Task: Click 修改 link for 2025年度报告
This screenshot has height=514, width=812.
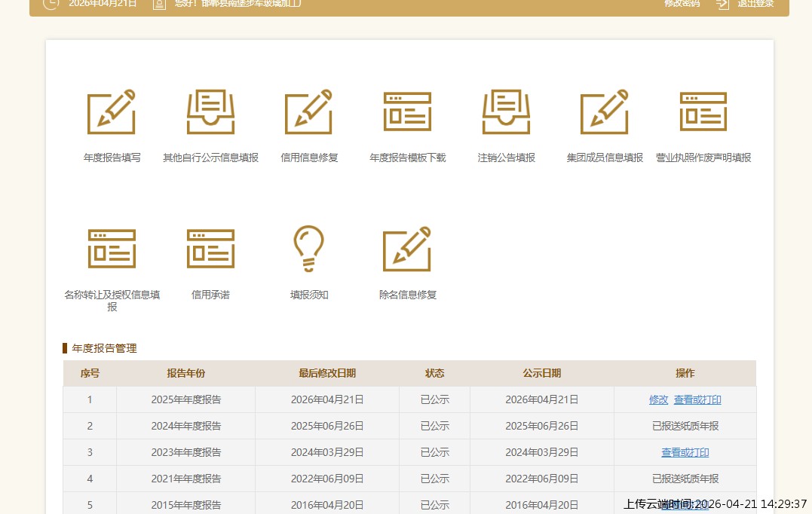Action: (658, 399)
